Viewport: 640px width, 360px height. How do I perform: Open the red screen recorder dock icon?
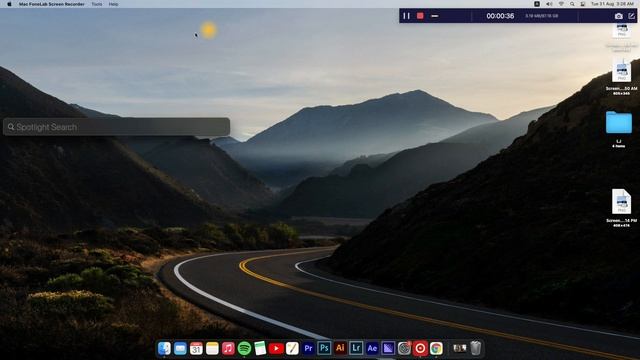pyautogui.click(x=420, y=348)
